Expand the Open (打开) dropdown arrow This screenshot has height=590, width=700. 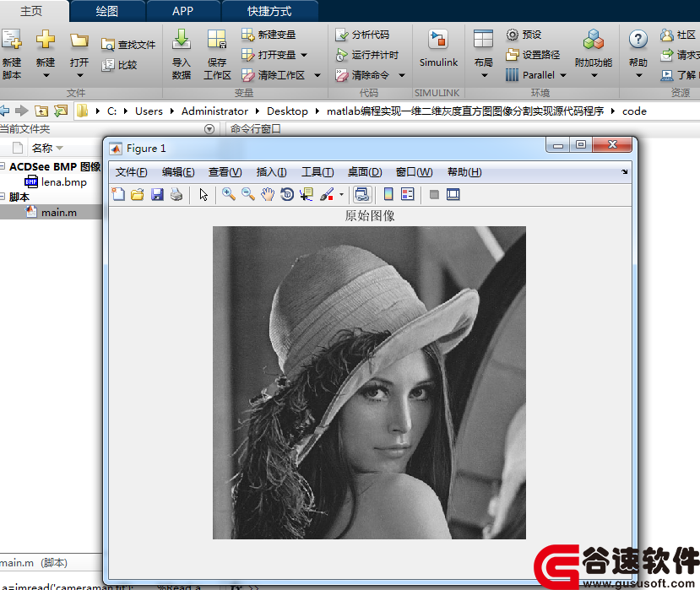point(80,75)
